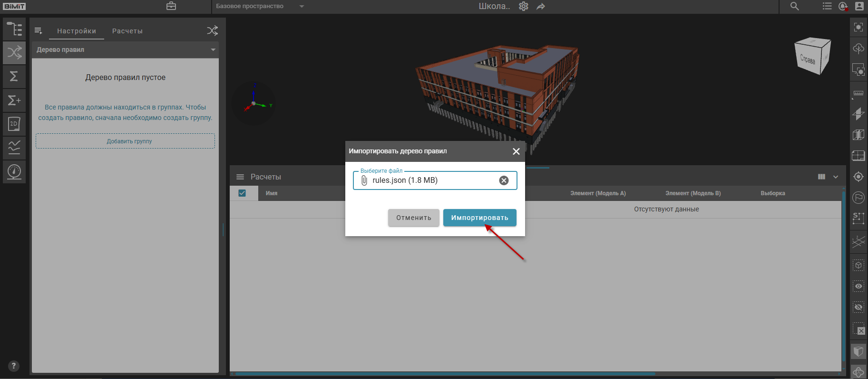Toggle the crossed-out eye hide icon
This screenshot has width=868, height=379.
coord(858,307)
